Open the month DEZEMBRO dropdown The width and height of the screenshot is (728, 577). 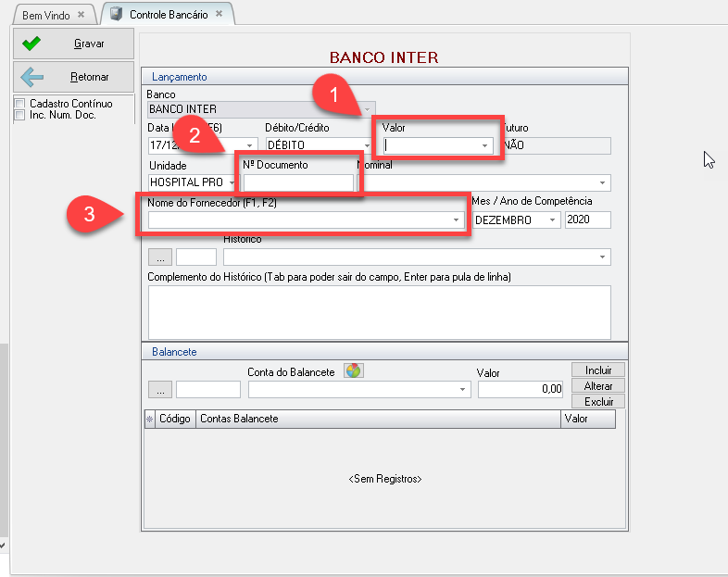click(x=552, y=220)
